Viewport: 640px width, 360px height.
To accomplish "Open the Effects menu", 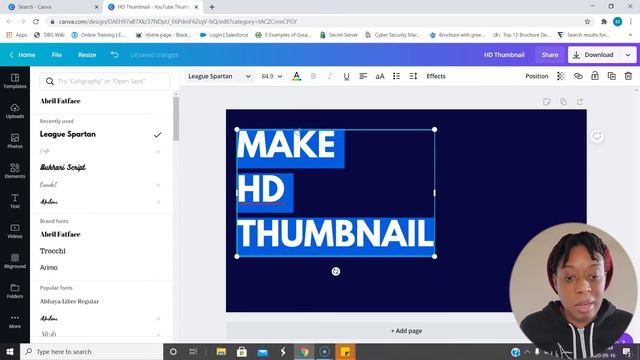I will pyautogui.click(x=436, y=76).
